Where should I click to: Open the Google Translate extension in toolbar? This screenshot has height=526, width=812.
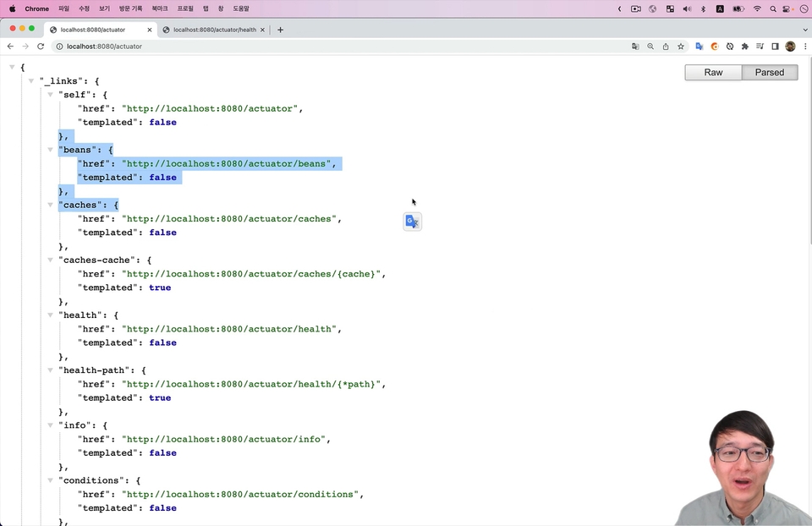click(700, 46)
